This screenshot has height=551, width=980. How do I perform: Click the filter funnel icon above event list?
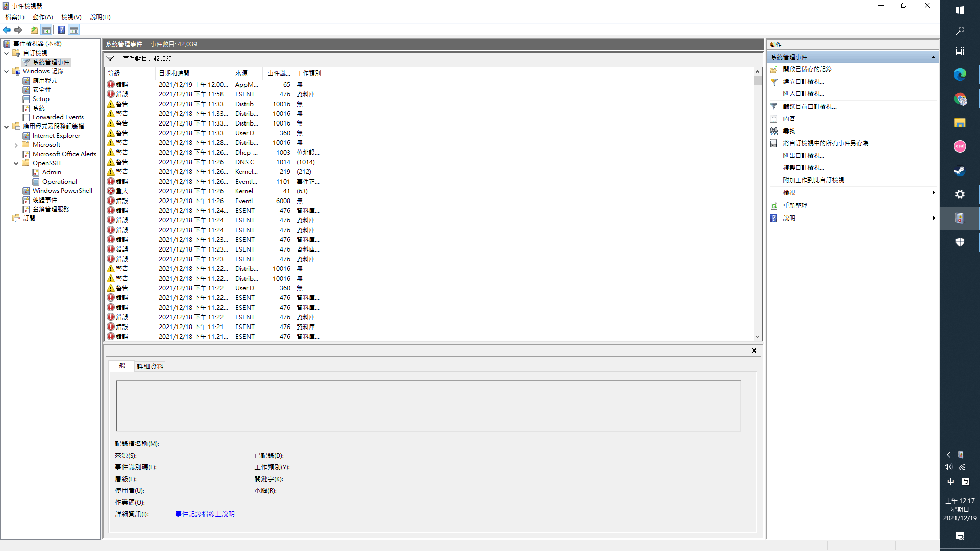(110, 59)
